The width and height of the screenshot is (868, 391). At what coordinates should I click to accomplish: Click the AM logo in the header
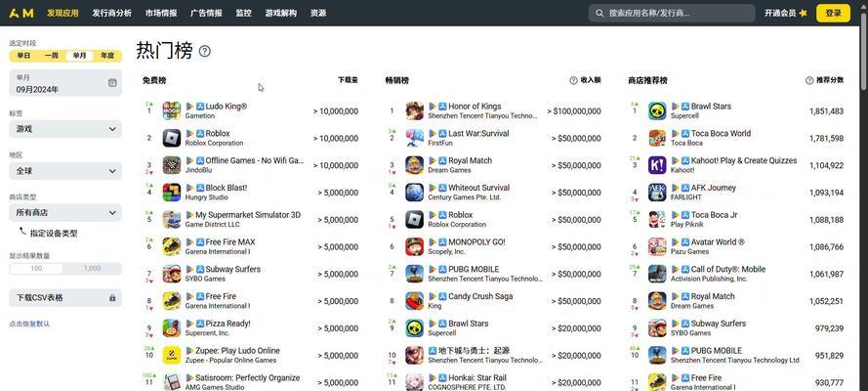21,13
